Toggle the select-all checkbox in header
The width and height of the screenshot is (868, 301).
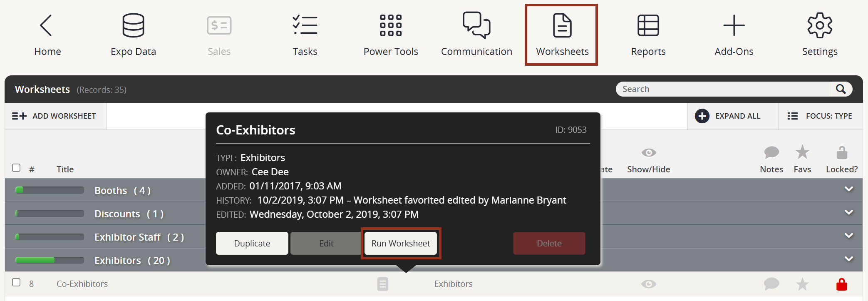pos(16,168)
